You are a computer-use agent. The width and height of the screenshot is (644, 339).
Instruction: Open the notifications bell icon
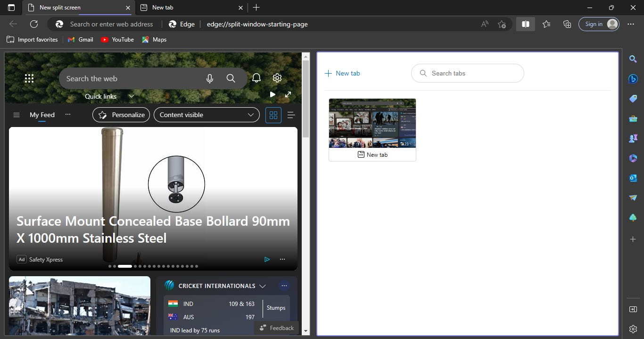tap(256, 78)
